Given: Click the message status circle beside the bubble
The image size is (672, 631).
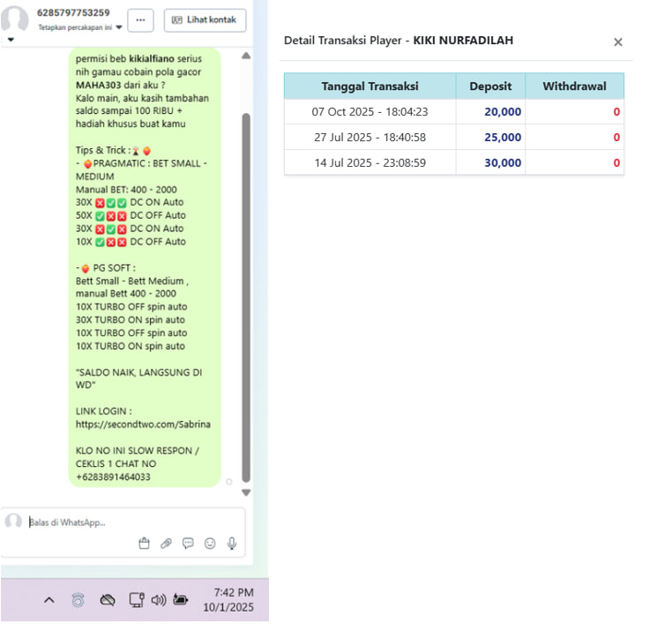Looking at the screenshot, I should [x=229, y=482].
